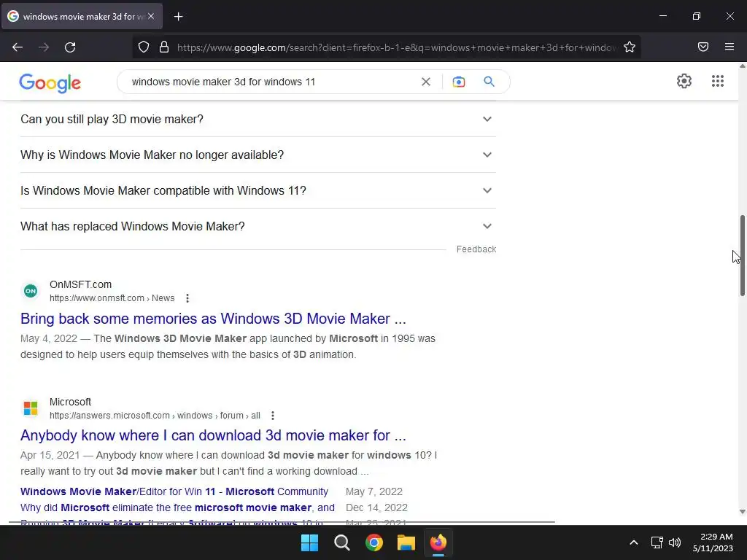Click Feedback link below questions

pyautogui.click(x=476, y=249)
